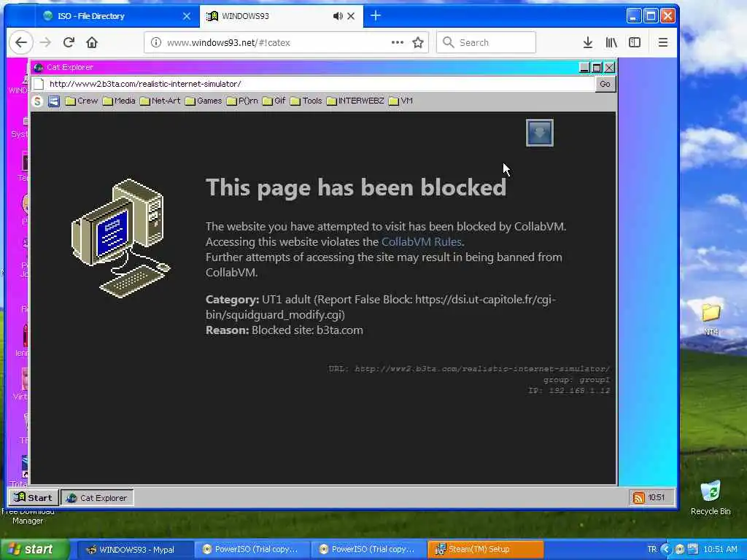Open the Media bookmarks folder
Image resolution: width=747 pixels, height=560 pixels.
coord(119,101)
